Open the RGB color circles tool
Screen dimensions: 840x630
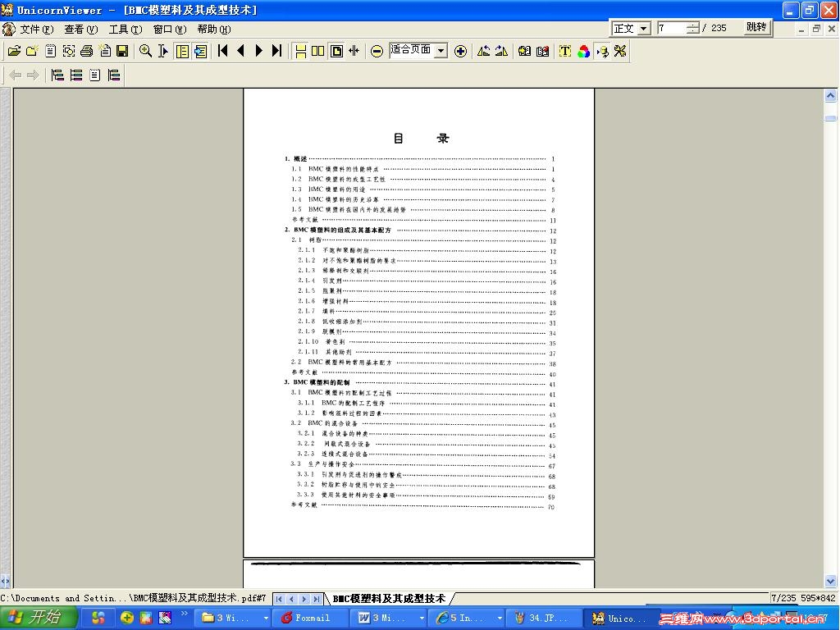click(x=583, y=51)
